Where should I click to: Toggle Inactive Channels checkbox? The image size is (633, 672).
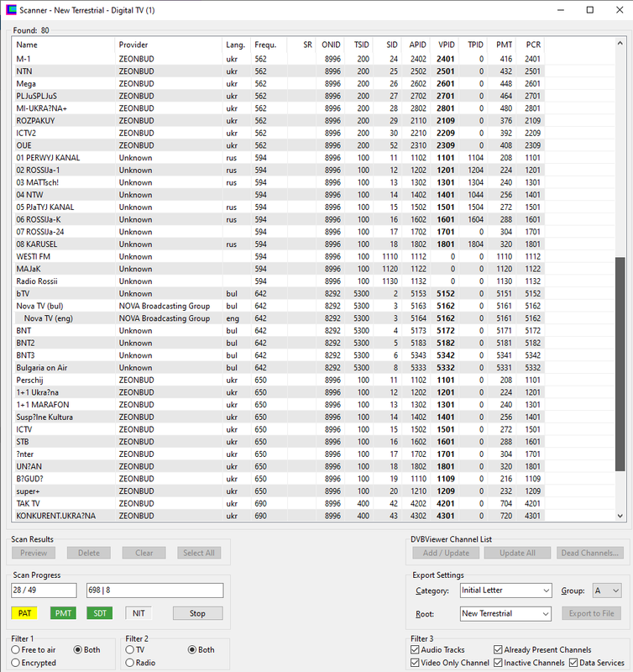[530, 663]
